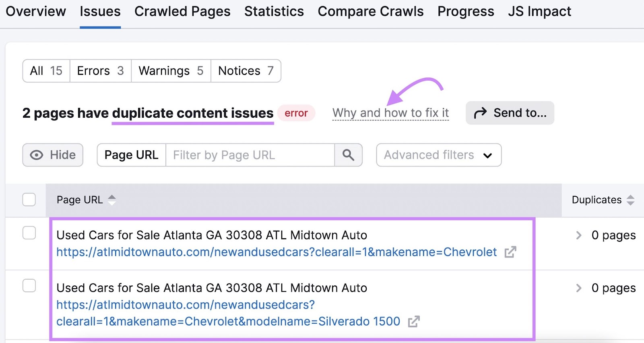Open the Advanced filters dropdown
The height and width of the screenshot is (343, 644).
click(438, 155)
